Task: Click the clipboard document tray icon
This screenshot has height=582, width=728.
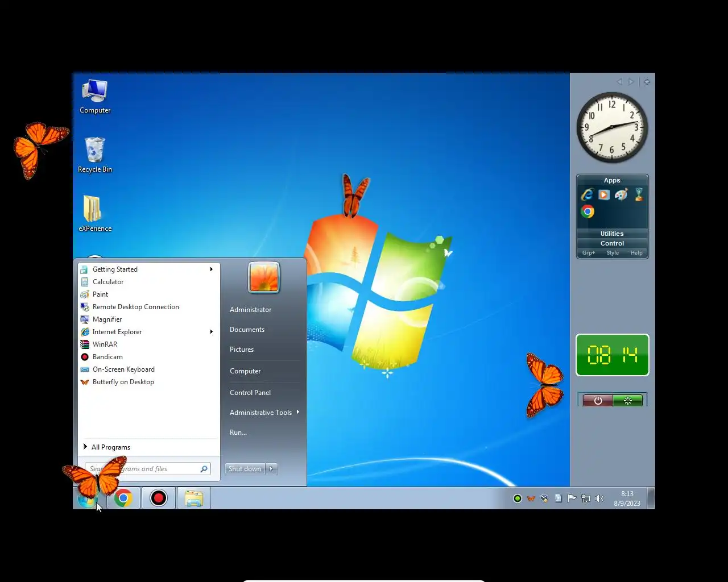Action: [558, 498]
